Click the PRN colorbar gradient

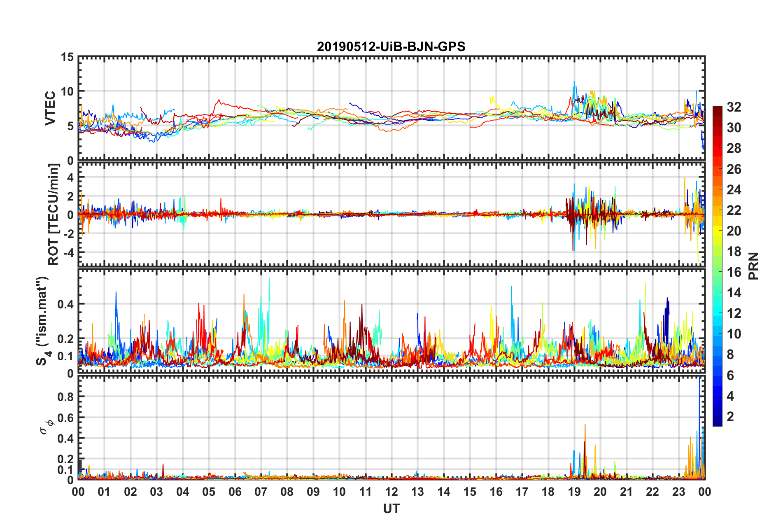[717, 266]
